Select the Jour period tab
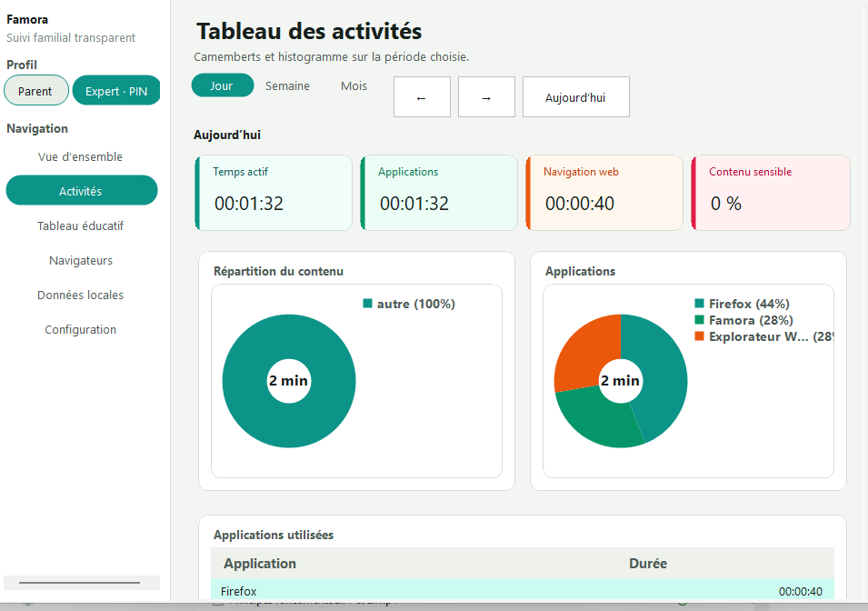868x611 pixels. point(222,85)
